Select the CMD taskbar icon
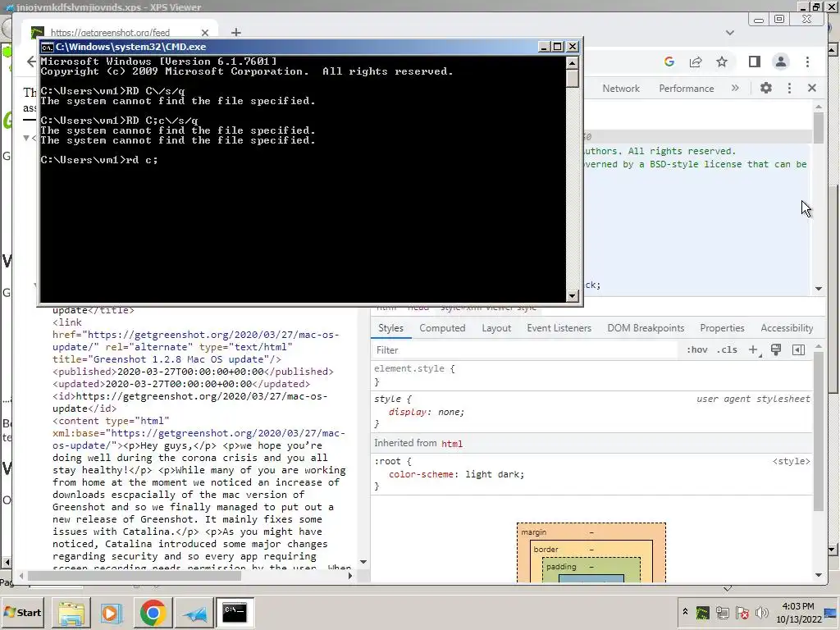Image resolution: width=840 pixels, height=630 pixels. [235, 612]
